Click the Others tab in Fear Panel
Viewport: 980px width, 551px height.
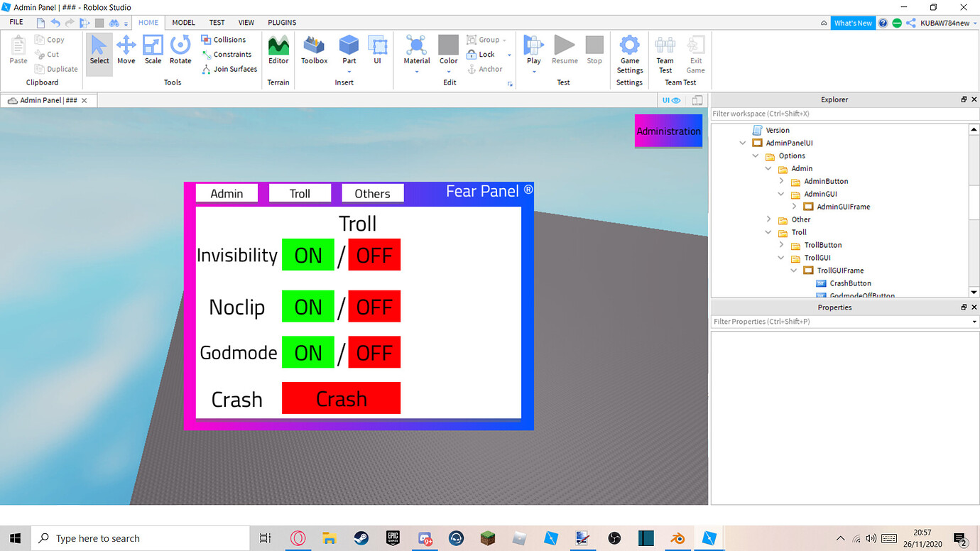click(373, 193)
